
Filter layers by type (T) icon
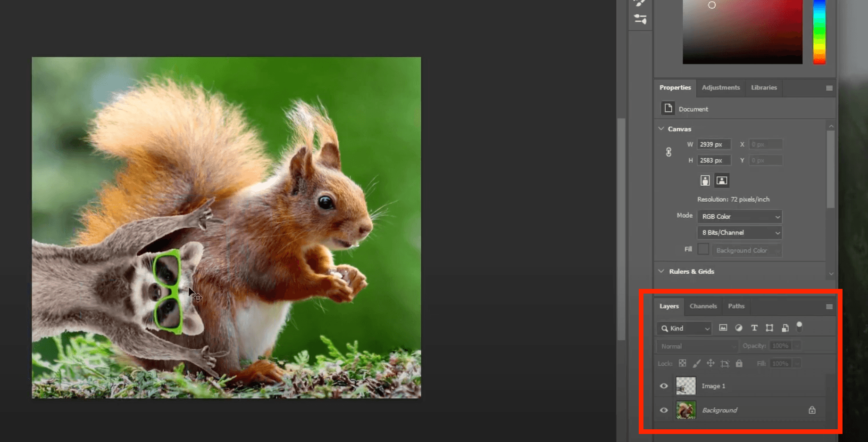pyautogui.click(x=754, y=328)
